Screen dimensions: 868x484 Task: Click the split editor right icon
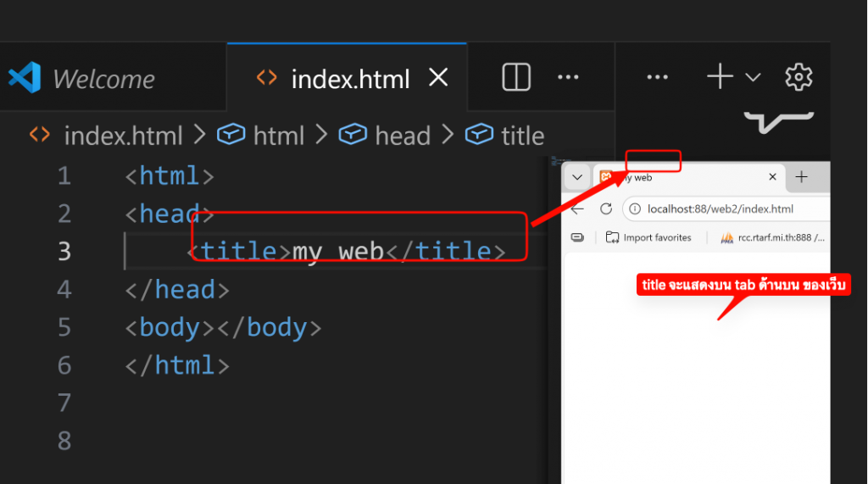point(516,78)
